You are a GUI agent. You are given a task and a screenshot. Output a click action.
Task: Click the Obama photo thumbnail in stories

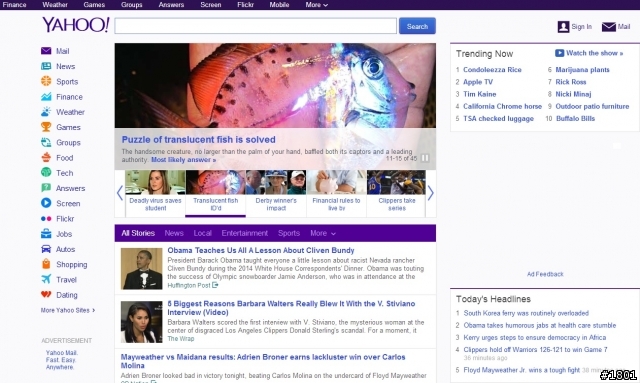click(141, 269)
